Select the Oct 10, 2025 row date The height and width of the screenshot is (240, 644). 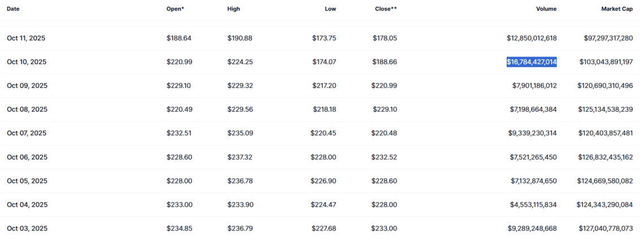[x=27, y=62]
